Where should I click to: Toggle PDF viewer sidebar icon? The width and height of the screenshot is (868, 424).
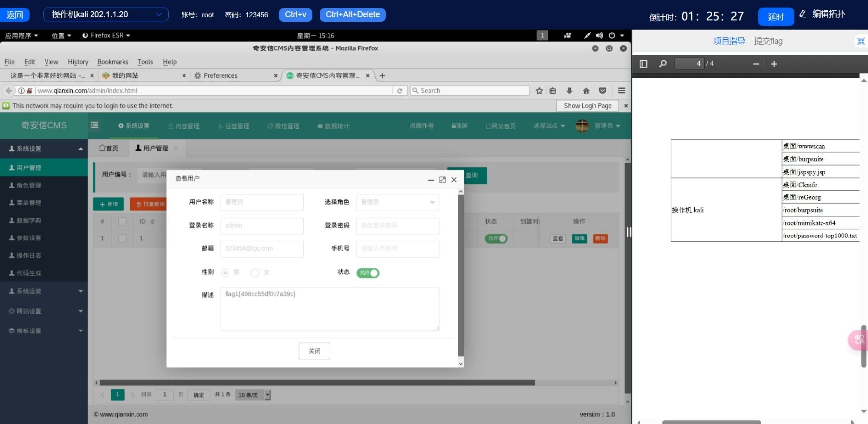coord(643,64)
